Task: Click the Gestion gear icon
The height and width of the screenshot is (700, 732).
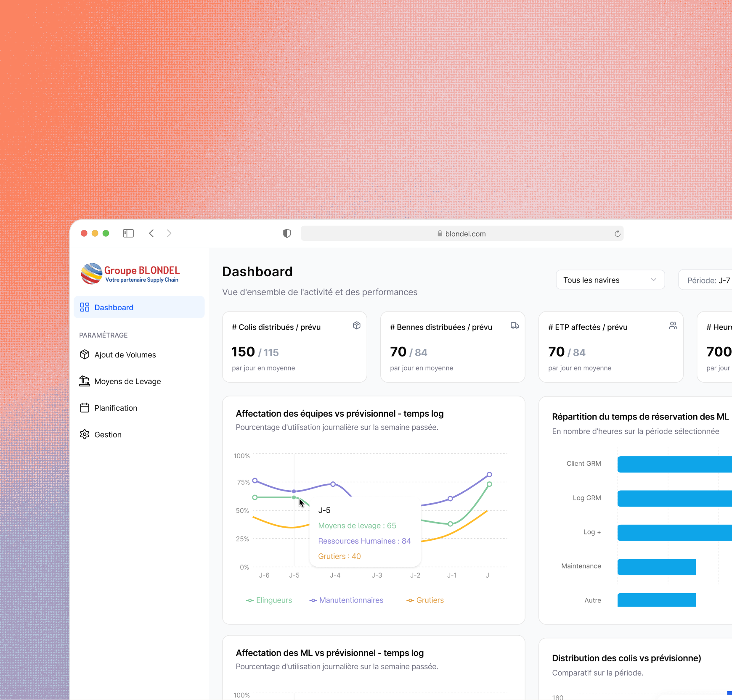Action: [x=85, y=434]
